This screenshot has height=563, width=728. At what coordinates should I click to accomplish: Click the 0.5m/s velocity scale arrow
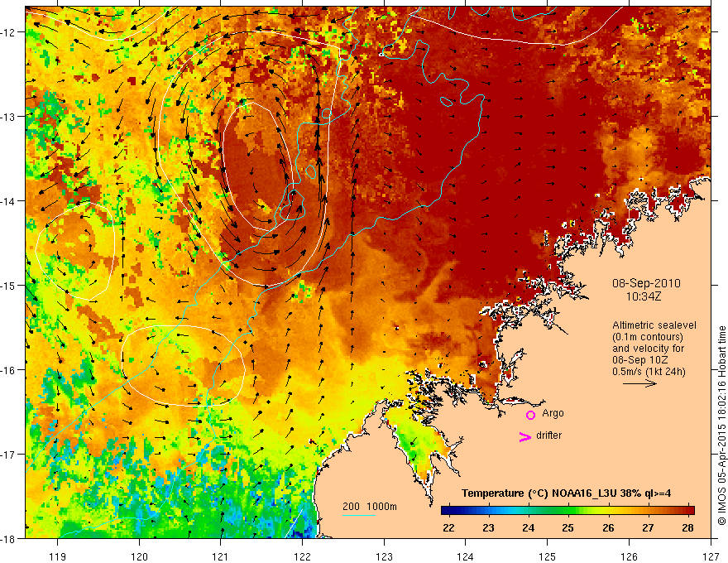pyautogui.click(x=639, y=383)
